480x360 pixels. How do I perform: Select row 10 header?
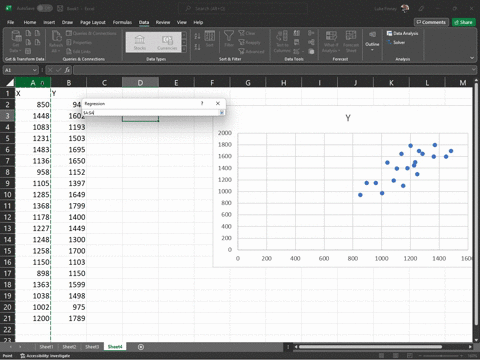7,194
